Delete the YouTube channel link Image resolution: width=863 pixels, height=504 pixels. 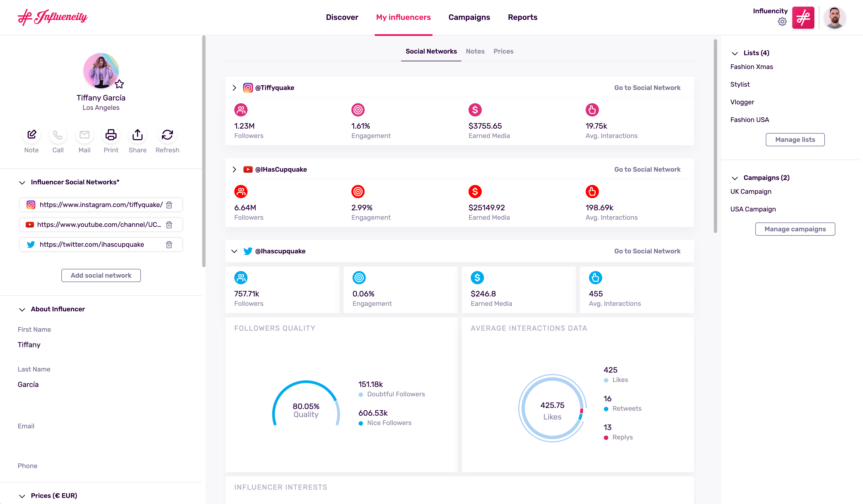(x=169, y=225)
